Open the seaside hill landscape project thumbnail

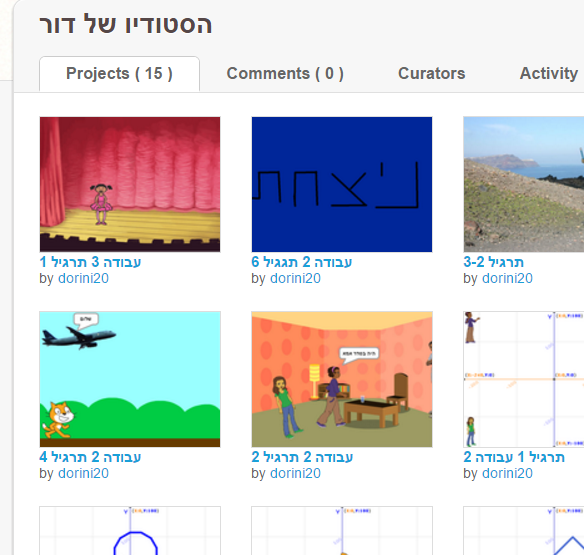(x=524, y=184)
